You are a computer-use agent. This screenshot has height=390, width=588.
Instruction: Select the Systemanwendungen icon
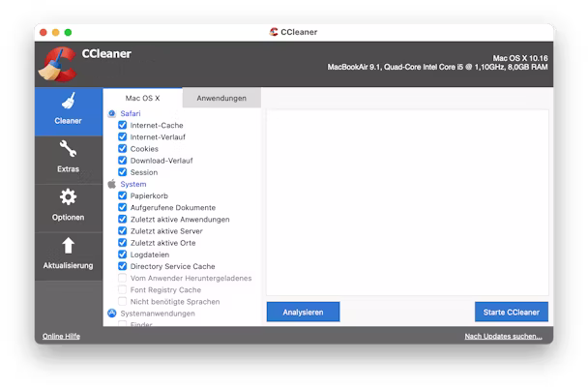coord(112,314)
